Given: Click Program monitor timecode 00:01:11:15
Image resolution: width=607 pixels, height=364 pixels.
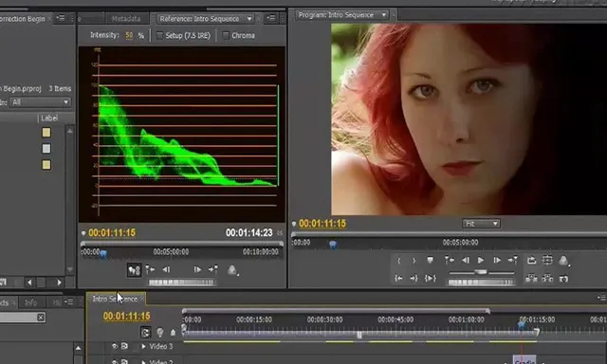Looking at the screenshot, I should click(322, 224).
